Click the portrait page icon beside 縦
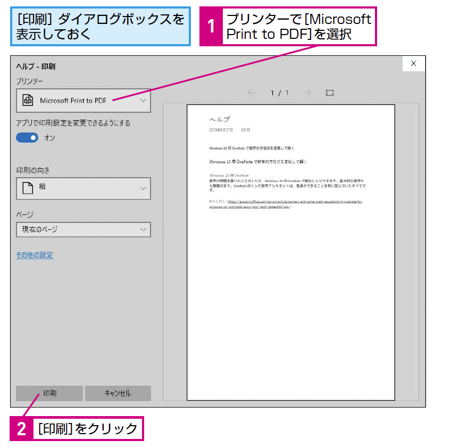The height and width of the screenshot is (448, 476). (x=28, y=188)
